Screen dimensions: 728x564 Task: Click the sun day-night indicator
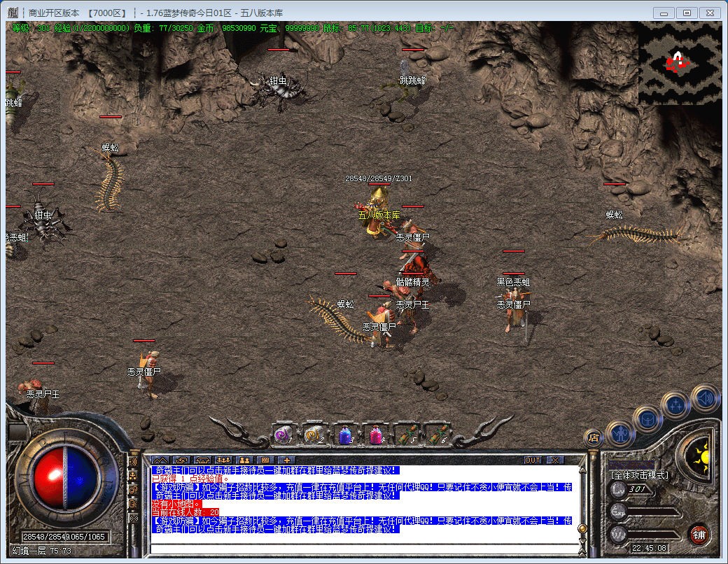point(700,458)
